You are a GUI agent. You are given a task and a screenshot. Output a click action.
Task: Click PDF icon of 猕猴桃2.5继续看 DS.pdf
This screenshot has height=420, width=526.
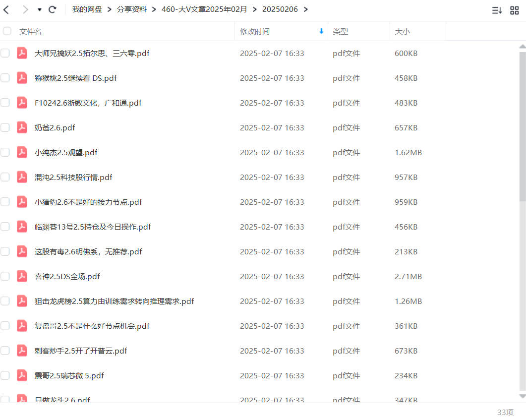[22, 78]
